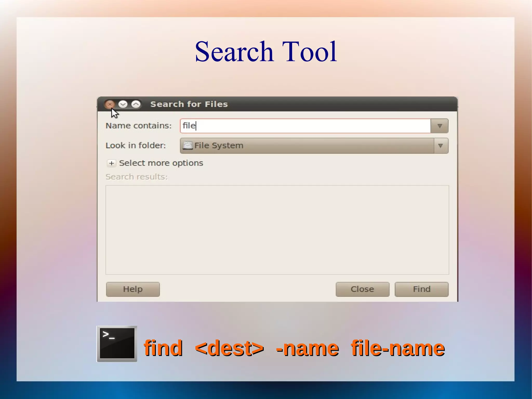Open the Look in folder File System dropdown

(314, 146)
